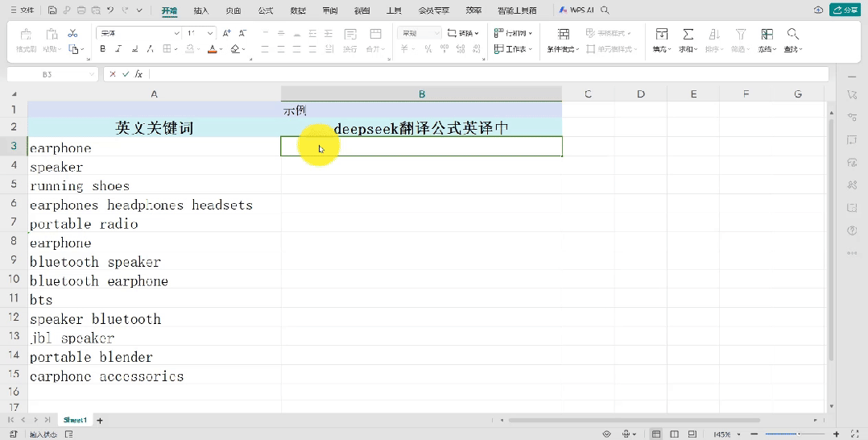Viewport: 868px width, 440px height.
Task: Click the Wrap Text (换行) icon
Action: [349, 35]
